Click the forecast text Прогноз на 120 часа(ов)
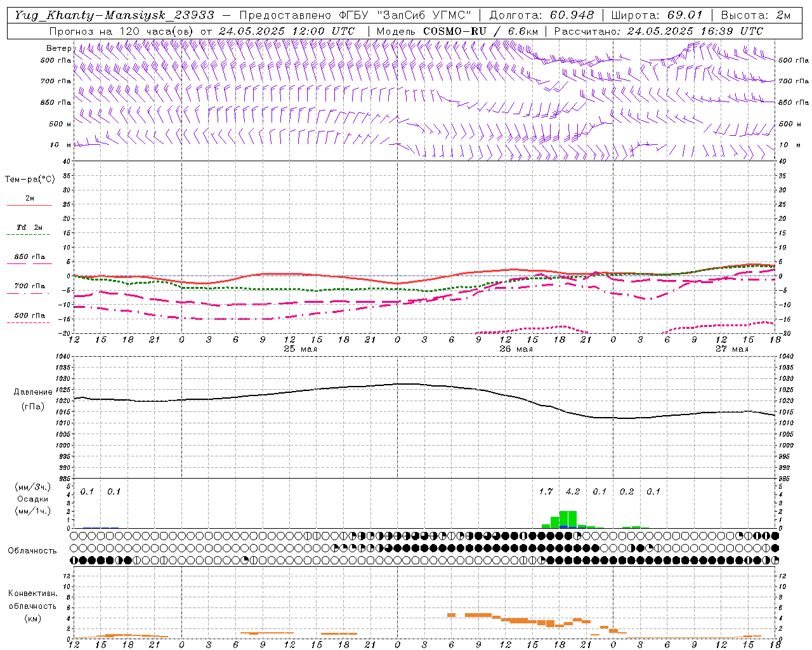Viewport: 812px width, 650px height. click(x=122, y=31)
